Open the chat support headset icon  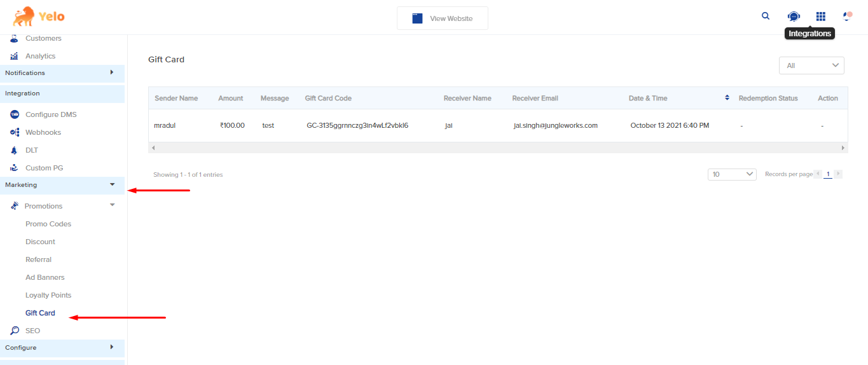coord(794,17)
